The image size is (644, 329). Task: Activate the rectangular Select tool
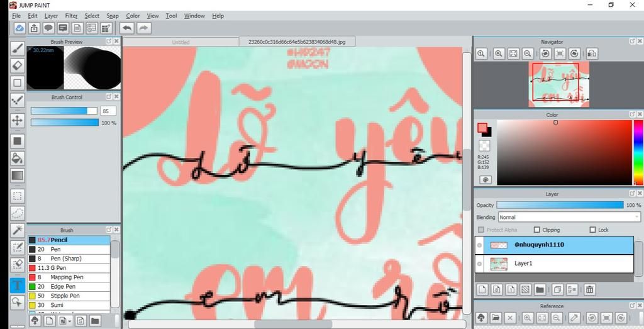coord(17,196)
